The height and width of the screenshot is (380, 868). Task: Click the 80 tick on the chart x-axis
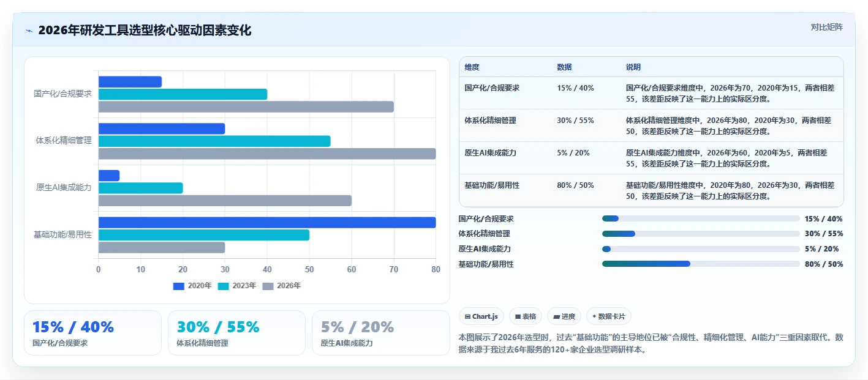[436, 269]
